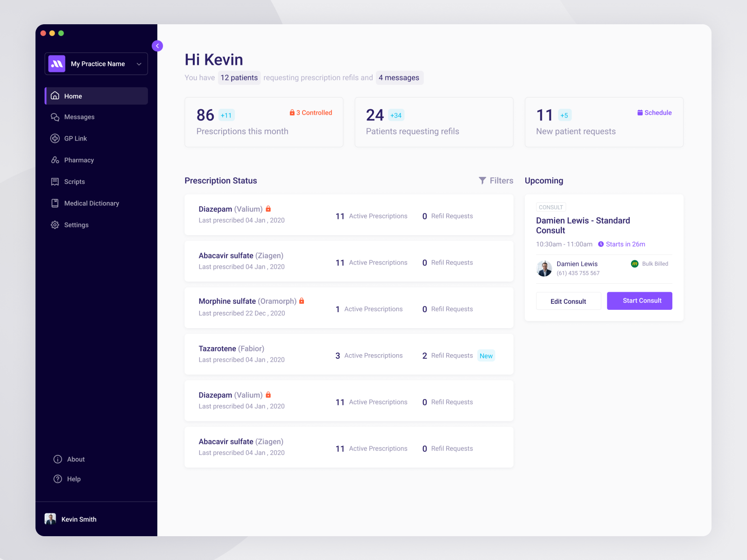The image size is (747, 560).
Task: Collapse the sidebar with the purple arrow
Action: click(x=157, y=46)
